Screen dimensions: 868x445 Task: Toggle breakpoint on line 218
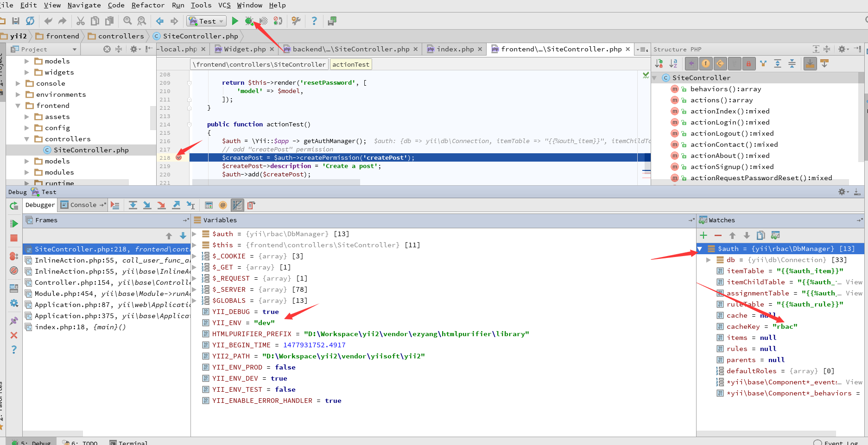tap(178, 157)
